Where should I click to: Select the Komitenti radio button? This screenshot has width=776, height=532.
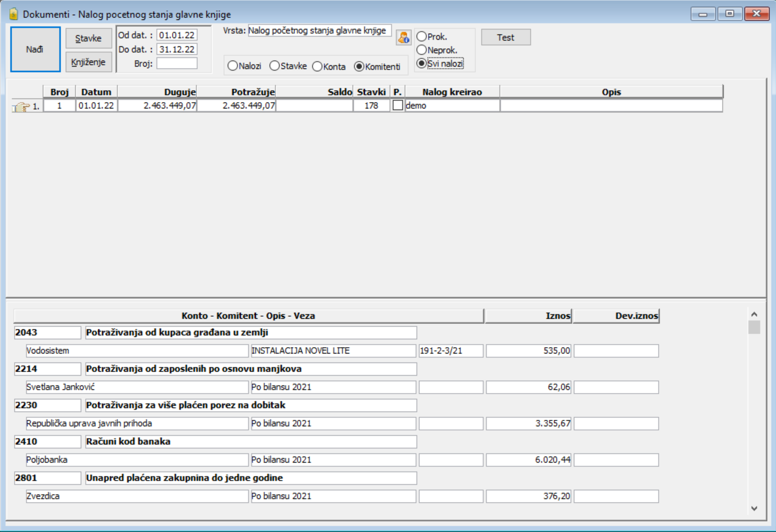pyautogui.click(x=359, y=66)
